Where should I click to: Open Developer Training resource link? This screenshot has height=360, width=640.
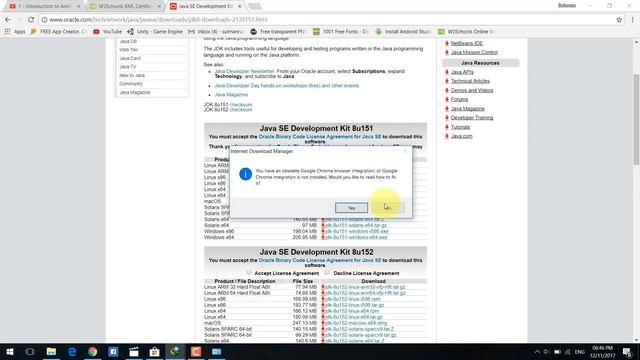[472, 118]
